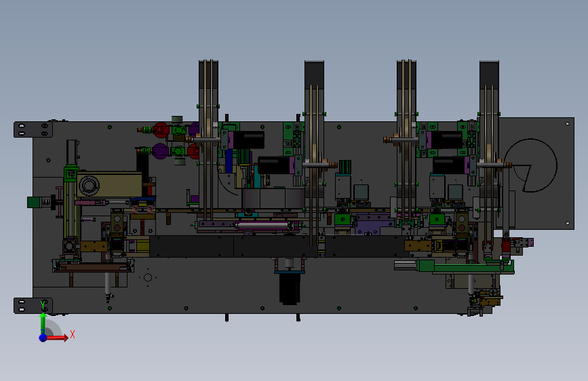This screenshot has width=588, height=381.
Task: Select the black motor below the base center
Action: tap(290, 288)
